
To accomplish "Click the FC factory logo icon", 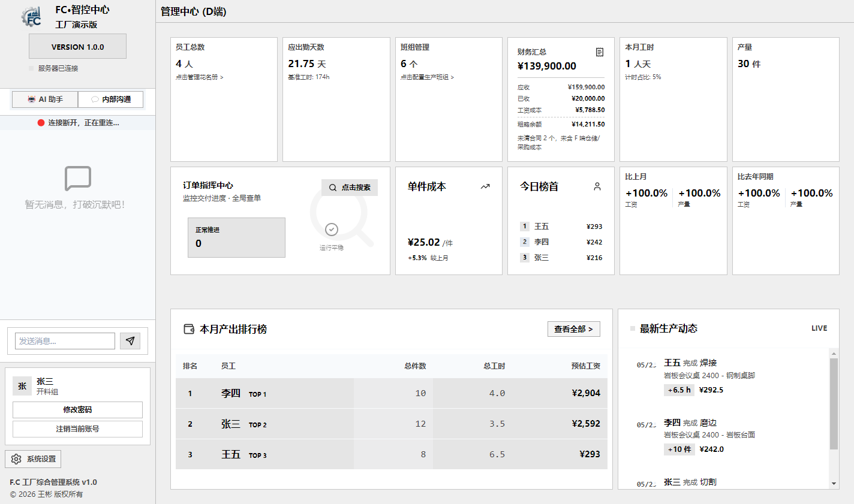I will pyautogui.click(x=31, y=17).
